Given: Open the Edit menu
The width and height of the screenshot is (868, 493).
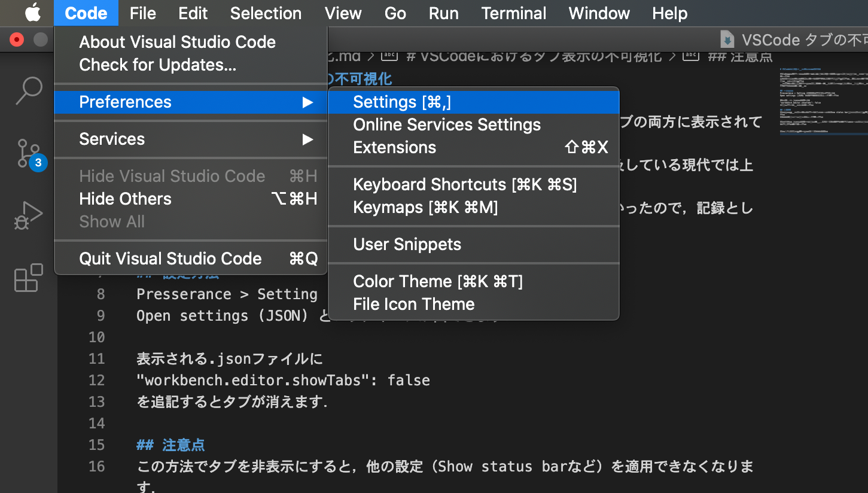Looking at the screenshot, I should click(x=193, y=13).
